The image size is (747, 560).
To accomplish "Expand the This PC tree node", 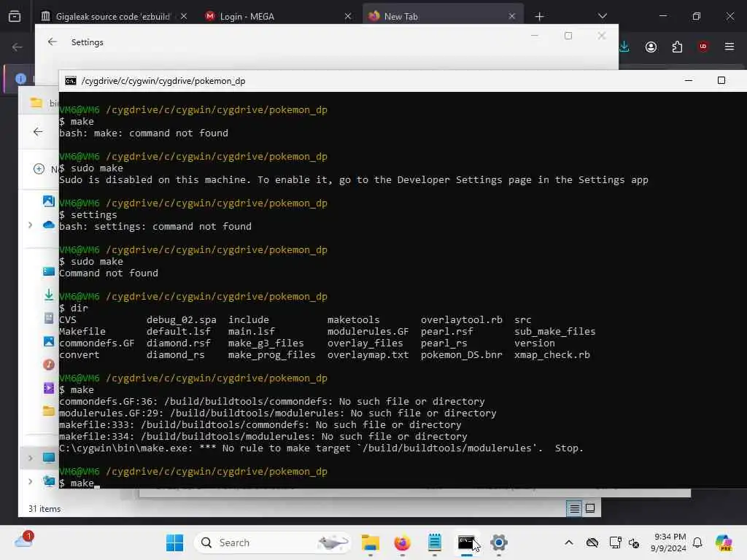I will [31, 458].
